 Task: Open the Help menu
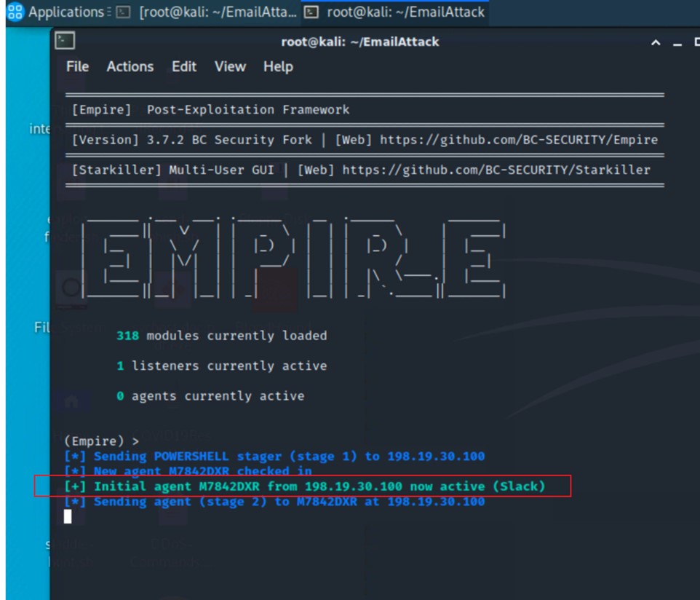[278, 66]
